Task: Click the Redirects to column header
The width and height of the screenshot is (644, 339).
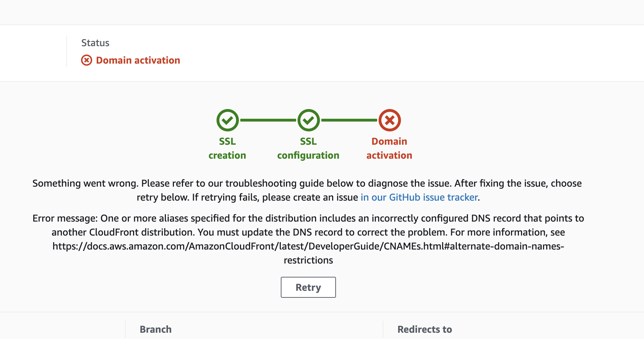Action: coord(424,329)
